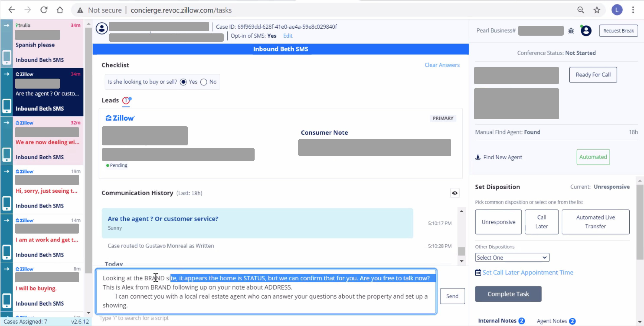Click the case list scrollbar thumb

click(88, 150)
